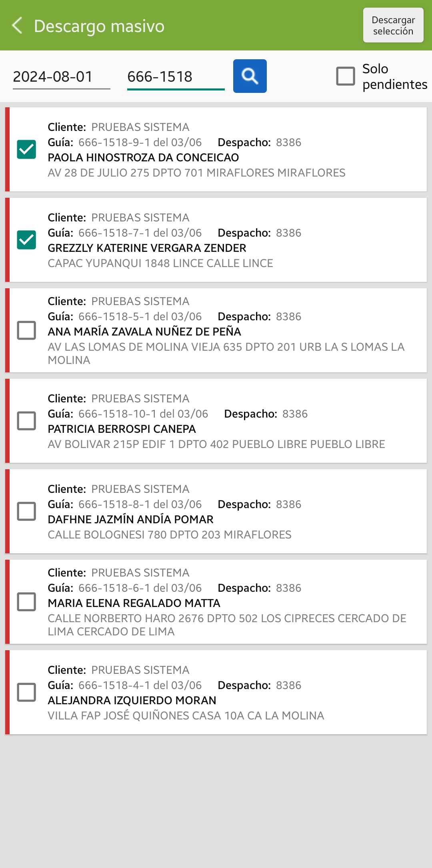
Task: Tap address AV Bolivar 215P Pueblo Libre
Action: [x=216, y=444]
